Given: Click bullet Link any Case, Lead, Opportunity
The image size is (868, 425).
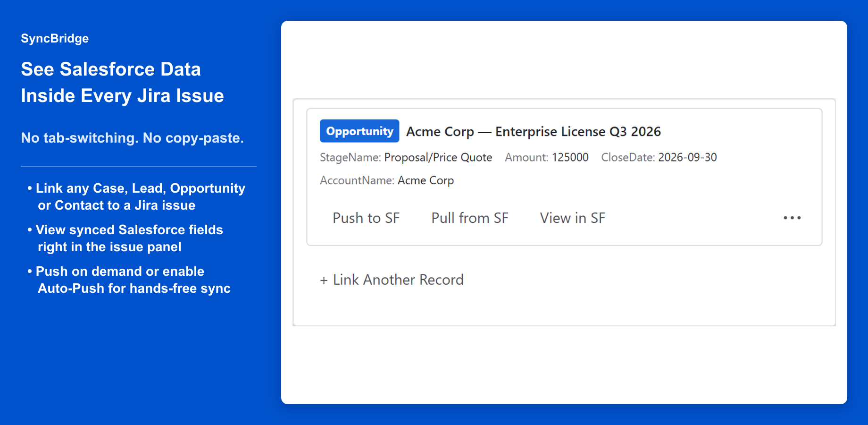Looking at the screenshot, I should coord(141,188).
